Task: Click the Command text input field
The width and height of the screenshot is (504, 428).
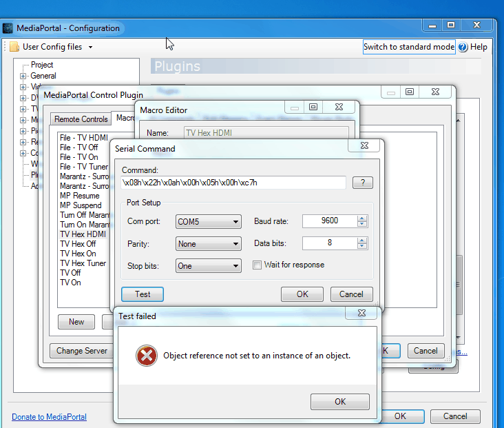Action: click(x=233, y=183)
